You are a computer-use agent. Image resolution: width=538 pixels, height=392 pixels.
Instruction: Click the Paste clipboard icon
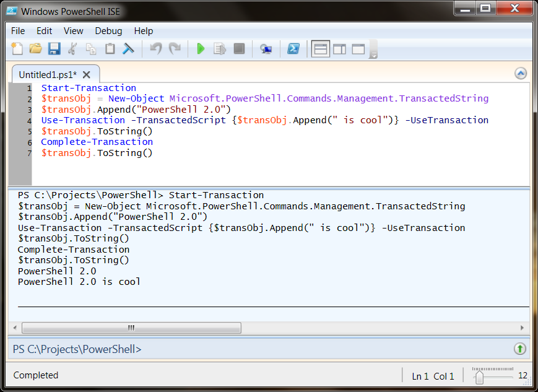click(x=110, y=49)
